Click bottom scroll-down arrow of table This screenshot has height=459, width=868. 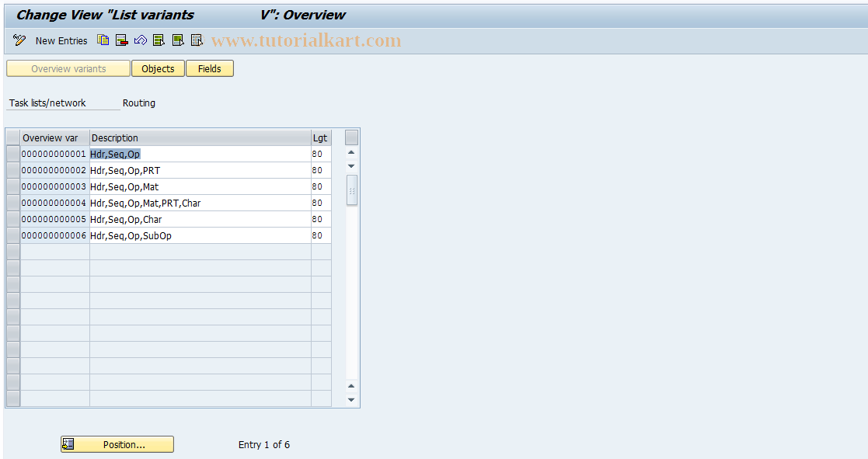[351, 399]
